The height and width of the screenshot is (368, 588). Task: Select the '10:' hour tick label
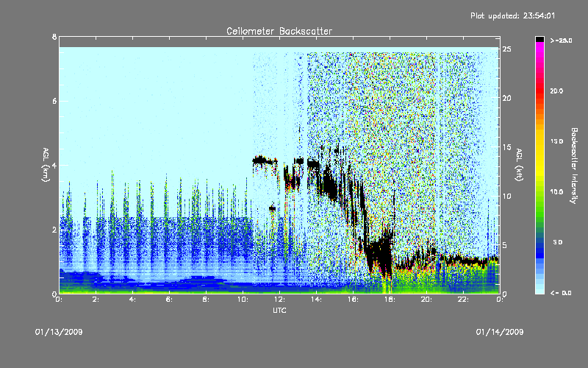click(x=243, y=300)
